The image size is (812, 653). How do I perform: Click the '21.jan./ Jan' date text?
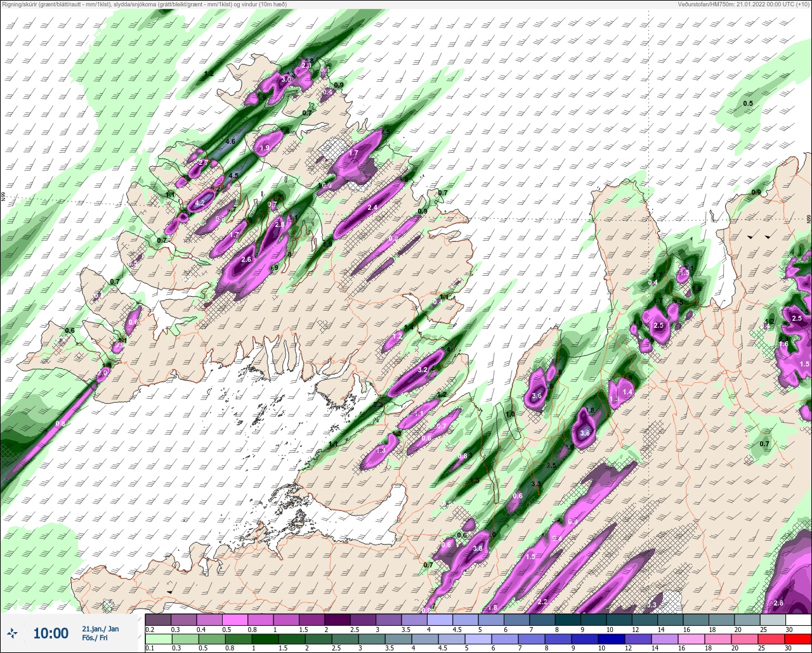[100, 628]
